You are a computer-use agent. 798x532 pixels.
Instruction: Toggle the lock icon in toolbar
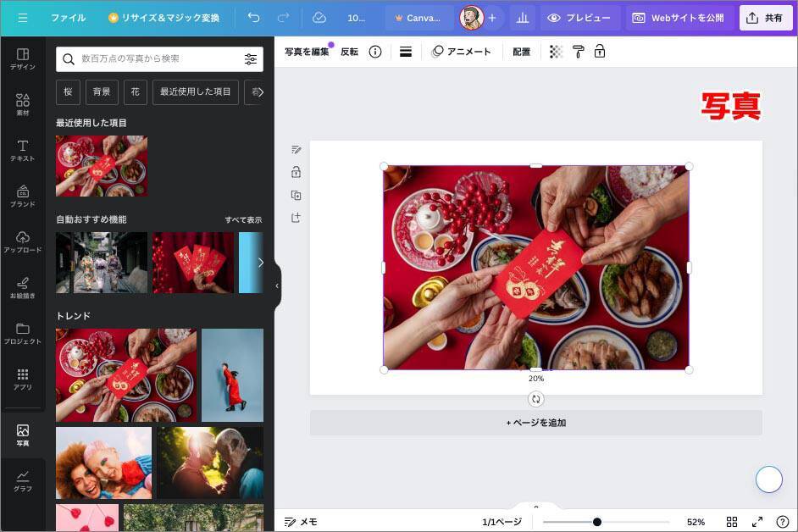click(600, 52)
